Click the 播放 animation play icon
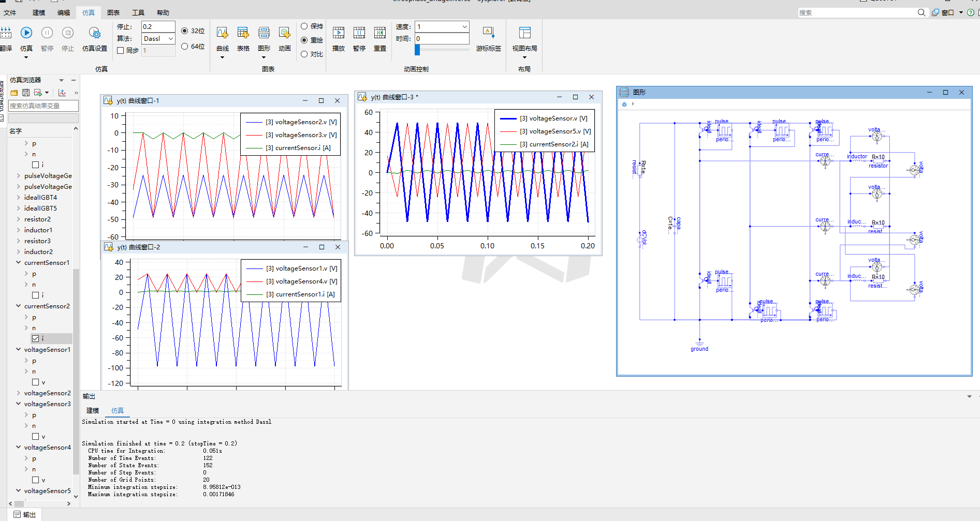 tap(339, 33)
